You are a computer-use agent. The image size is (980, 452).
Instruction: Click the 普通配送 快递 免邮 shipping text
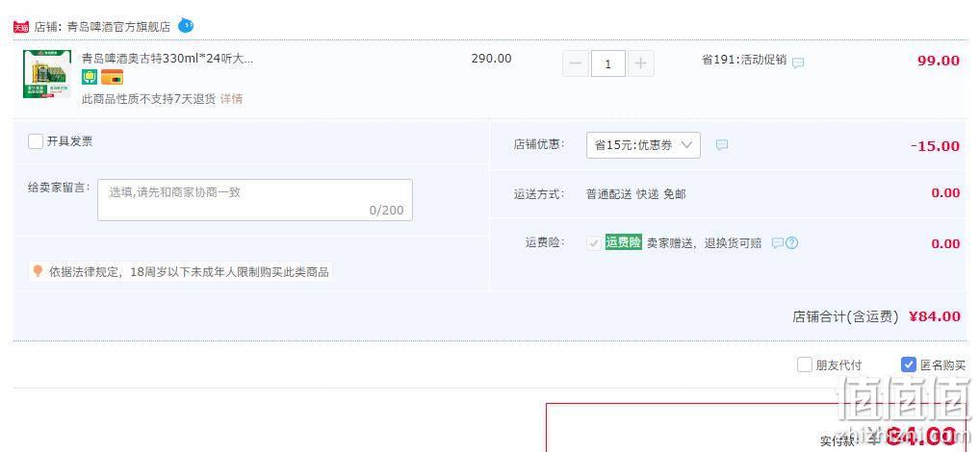(x=635, y=194)
